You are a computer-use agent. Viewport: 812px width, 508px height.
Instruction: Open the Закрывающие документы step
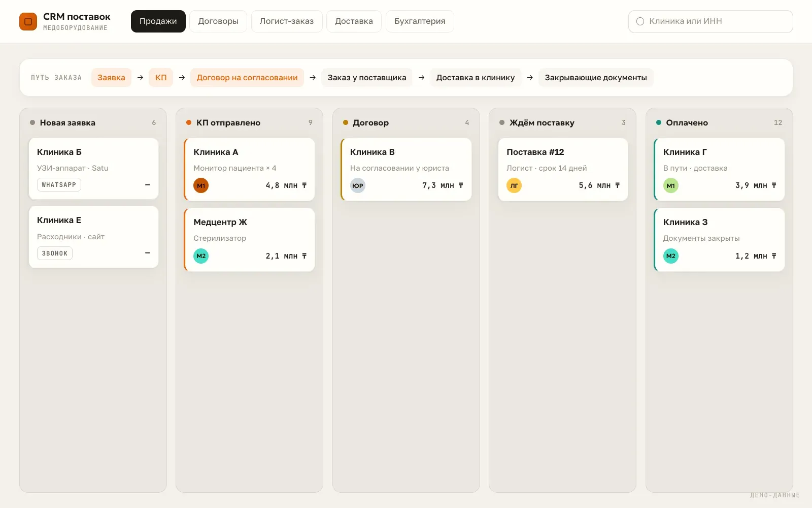point(596,78)
